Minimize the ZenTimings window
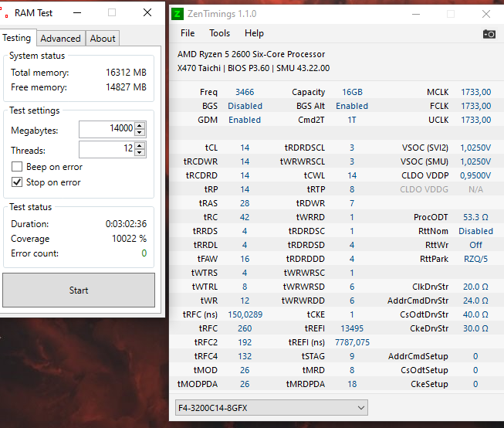This screenshot has width=504, height=428. pos(416,14)
